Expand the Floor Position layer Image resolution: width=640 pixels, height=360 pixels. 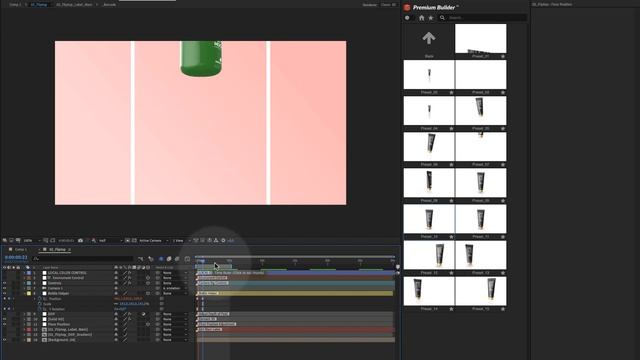[x=24, y=324]
